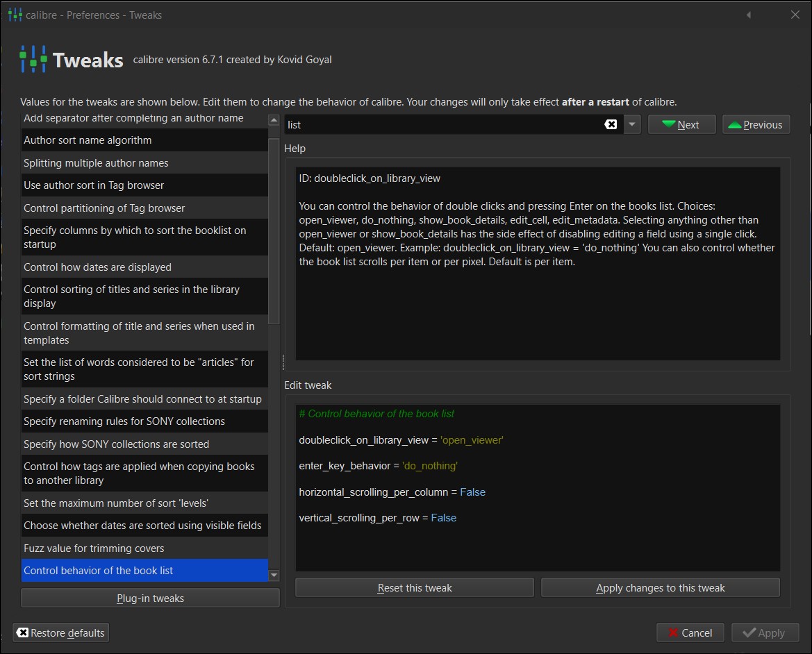
Task: Click False value of vertical_scrolling_per_row
Action: tap(444, 518)
